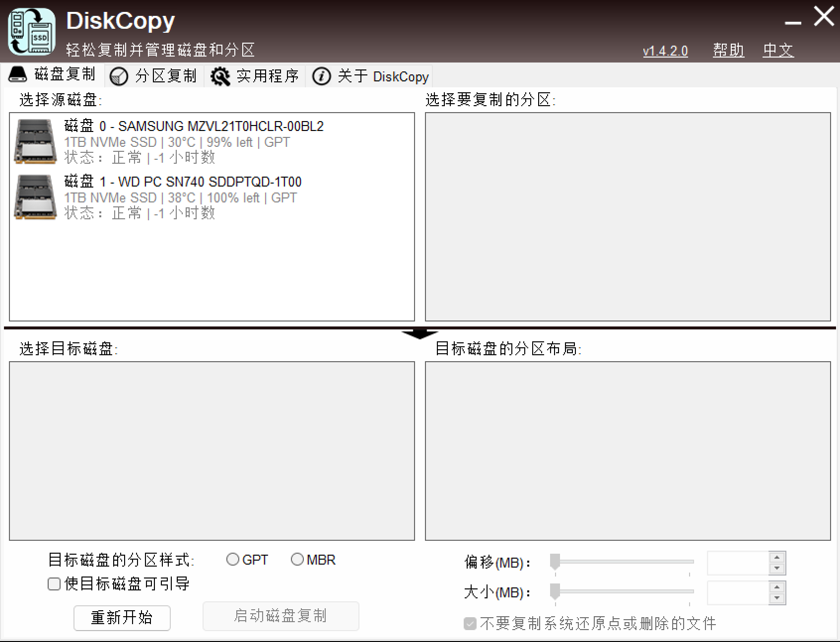Select the SAMSUNG disk 0 SSD icon
The image size is (840, 642).
pyautogui.click(x=35, y=142)
